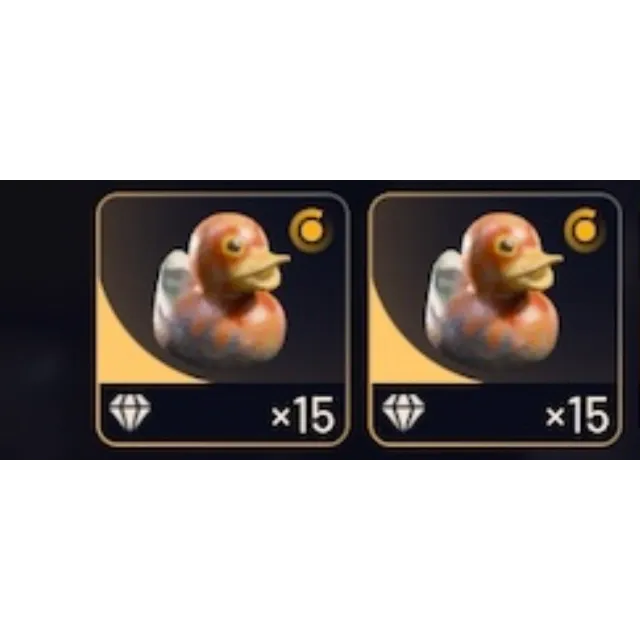Screen dimensions: 640x640
Task: Click the dark bottom bar of left card
Action: [x=223, y=412]
